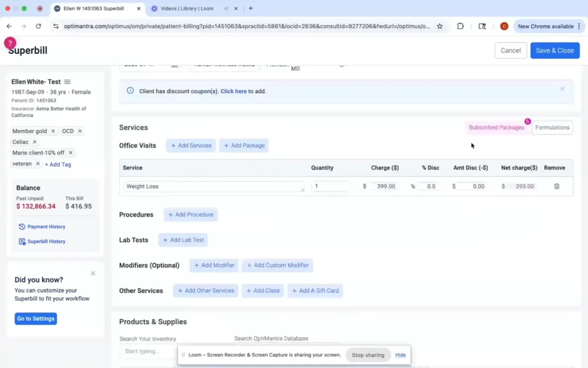
Task: Hide the Loom sharing bar
Action: 400,355
